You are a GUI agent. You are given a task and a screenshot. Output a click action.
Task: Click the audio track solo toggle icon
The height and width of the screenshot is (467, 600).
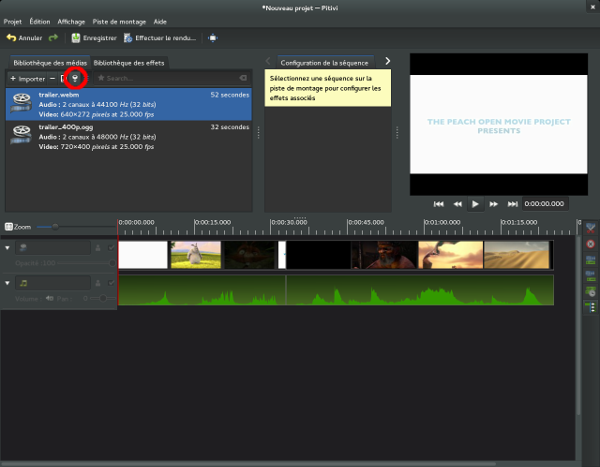pyautogui.click(x=98, y=284)
